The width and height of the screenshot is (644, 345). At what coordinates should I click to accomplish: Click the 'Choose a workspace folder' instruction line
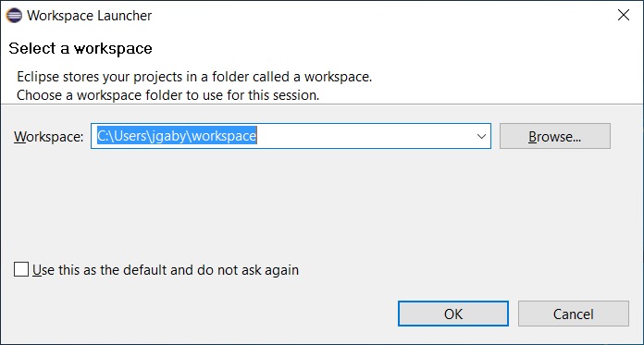tap(168, 95)
